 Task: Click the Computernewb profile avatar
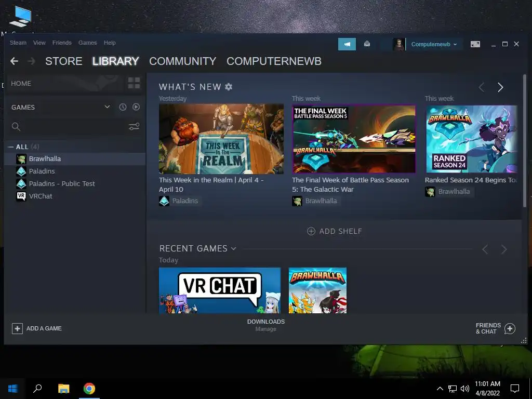(x=398, y=44)
